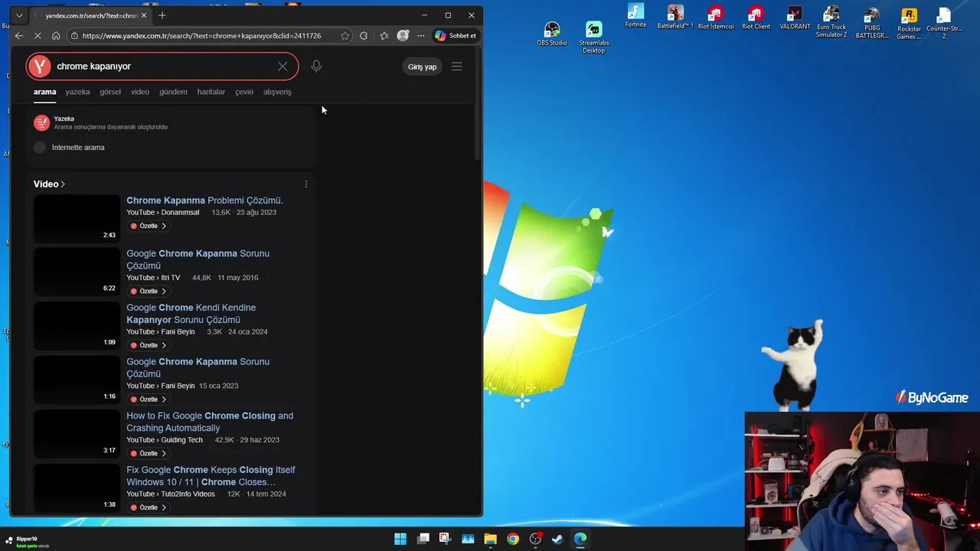Switch to the 'video' tab

(140, 92)
